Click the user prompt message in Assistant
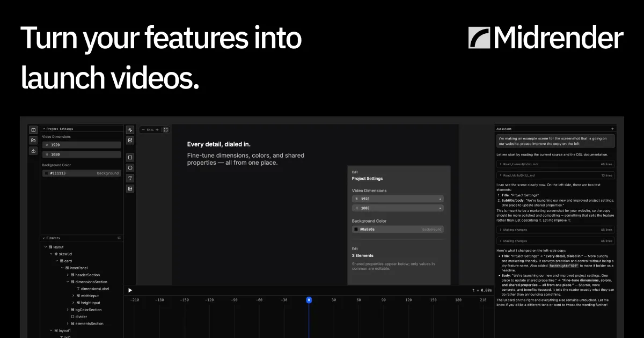The height and width of the screenshot is (338, 644). [x=555, y=141]
